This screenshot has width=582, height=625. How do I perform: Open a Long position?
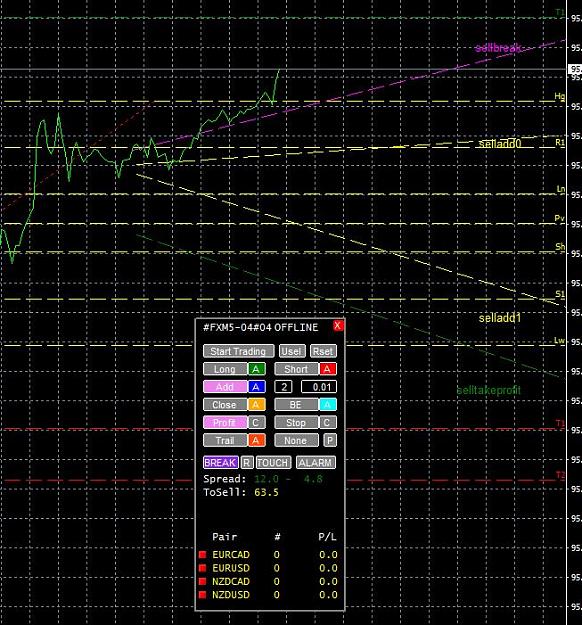tap(225, 369)
